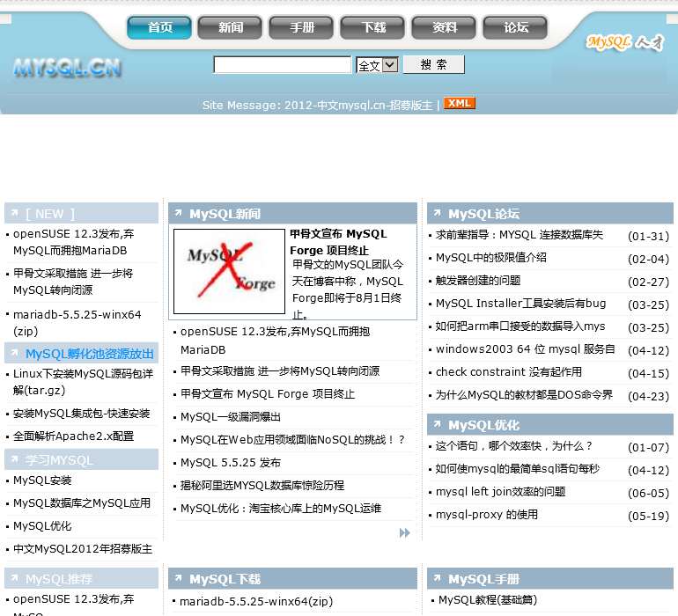Open the 全文 search scope dropdown
678x616 pixels.
coord(377,65)
